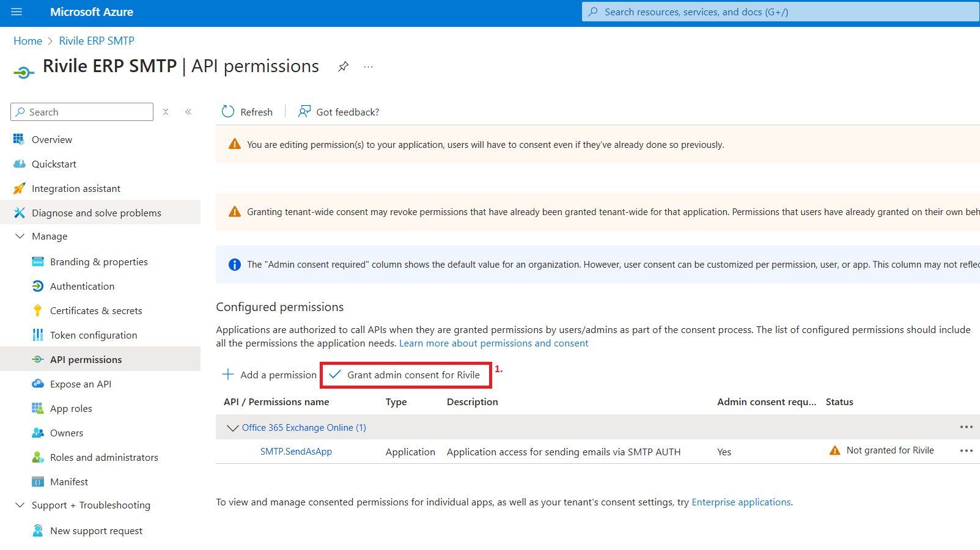Image resolution: width=980 pixels, height=550 pixels.
Task: Pin the API permissions page
Action: tap(344, 67)
